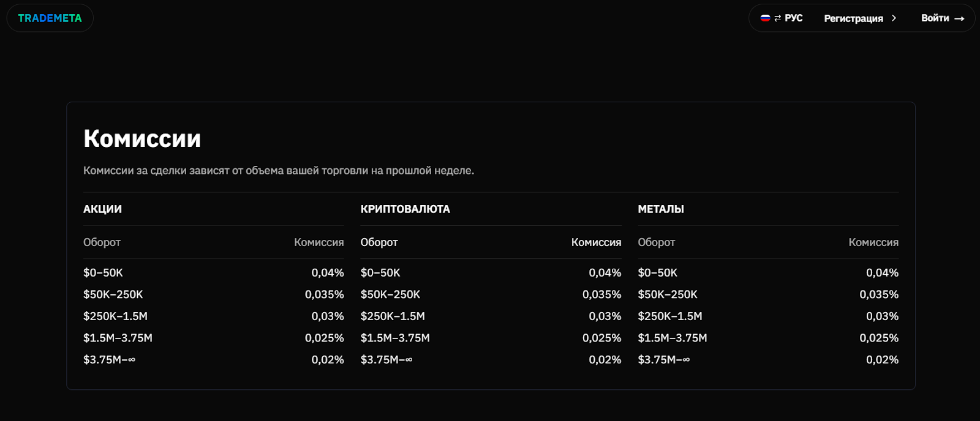980x421 pixels.
Task: Select $1.5M–3.75M row in АКЦИИ table
Action: (x=214, y=338)
